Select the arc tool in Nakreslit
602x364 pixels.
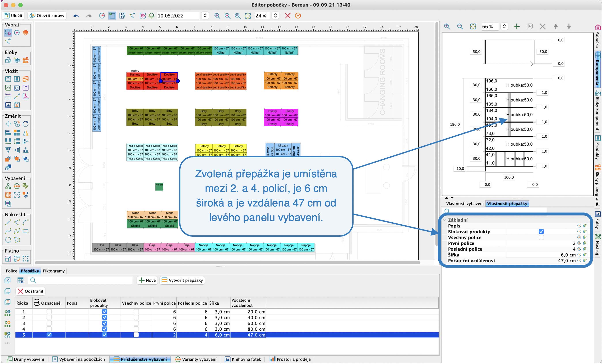(x=25, y=222)
